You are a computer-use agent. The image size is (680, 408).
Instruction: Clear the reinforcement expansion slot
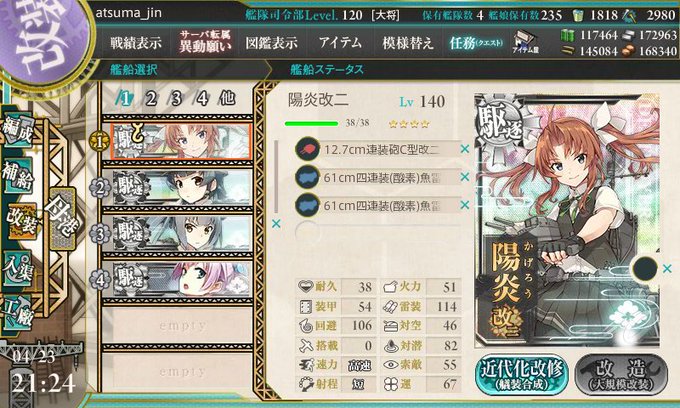[x=667, y=268]
